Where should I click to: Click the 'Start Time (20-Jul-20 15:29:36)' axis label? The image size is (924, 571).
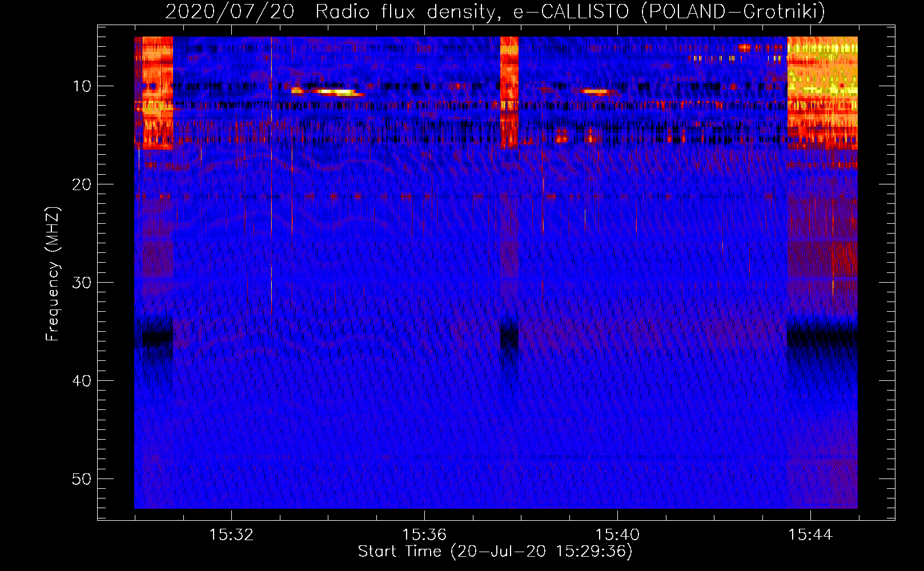(495, 552)
